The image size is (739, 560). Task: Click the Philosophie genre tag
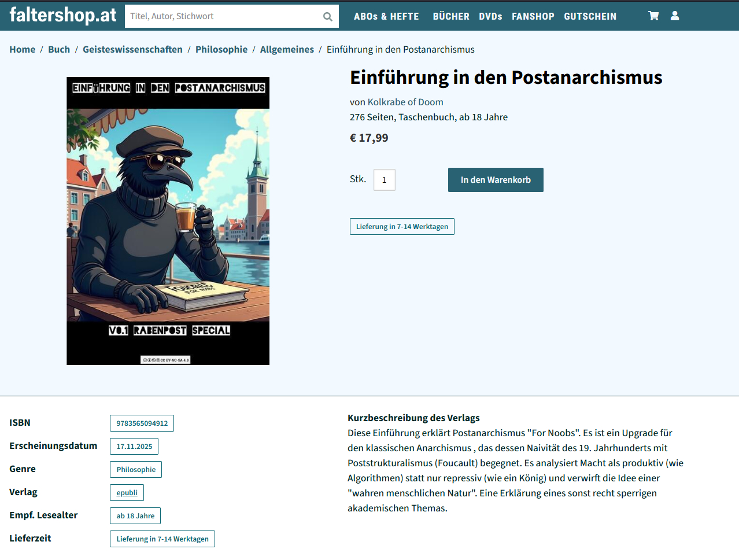click(x=136, y=470)
